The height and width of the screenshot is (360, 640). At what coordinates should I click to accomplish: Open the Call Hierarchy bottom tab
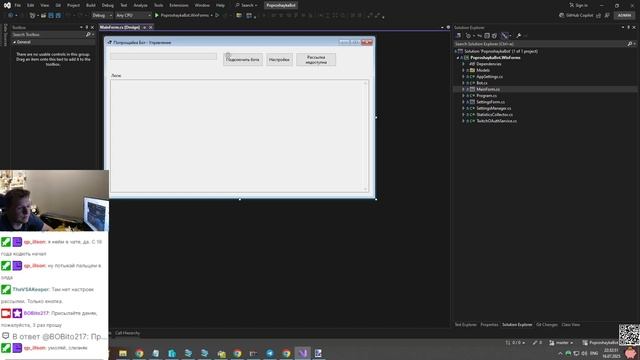click(x=127, y=333)
